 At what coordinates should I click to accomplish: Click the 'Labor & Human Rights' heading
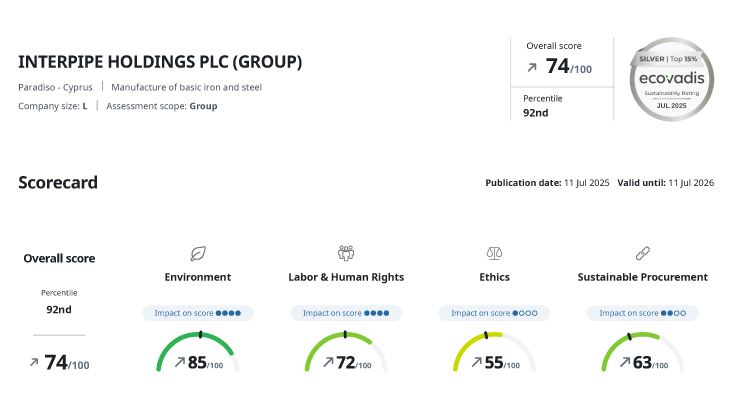[346, 277]
